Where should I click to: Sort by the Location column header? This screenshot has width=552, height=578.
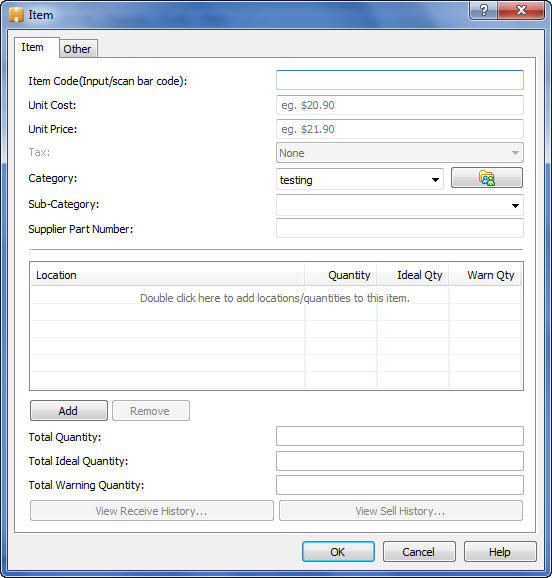pos(167,275)
